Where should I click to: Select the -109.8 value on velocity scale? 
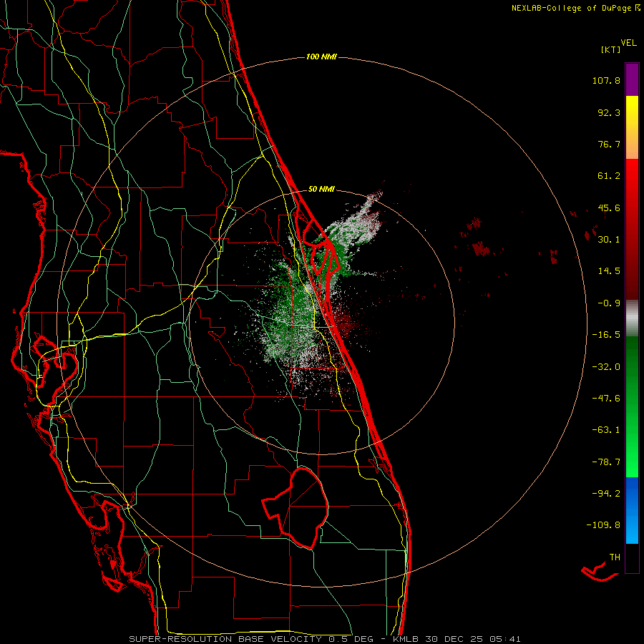click(603, 525)
